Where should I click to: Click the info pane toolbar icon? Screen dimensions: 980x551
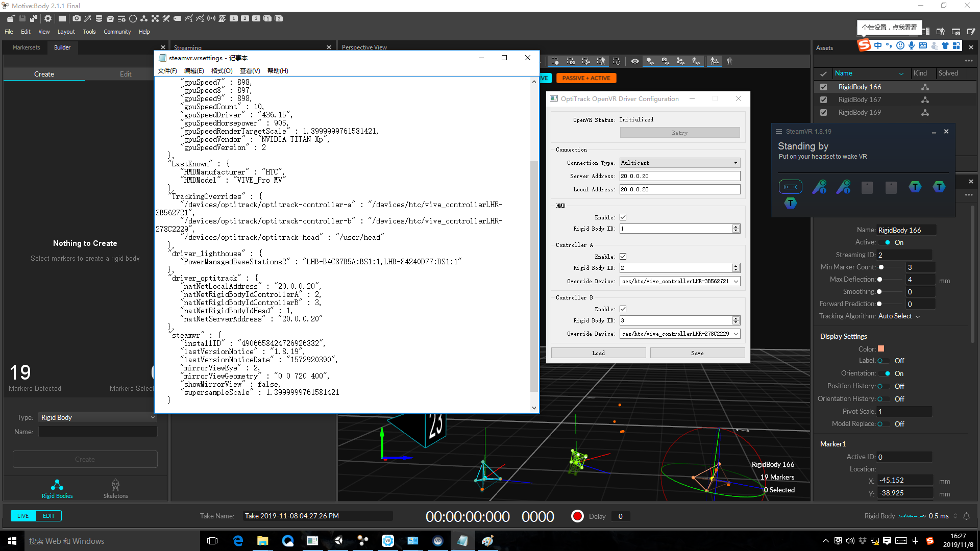pos(133,18)
